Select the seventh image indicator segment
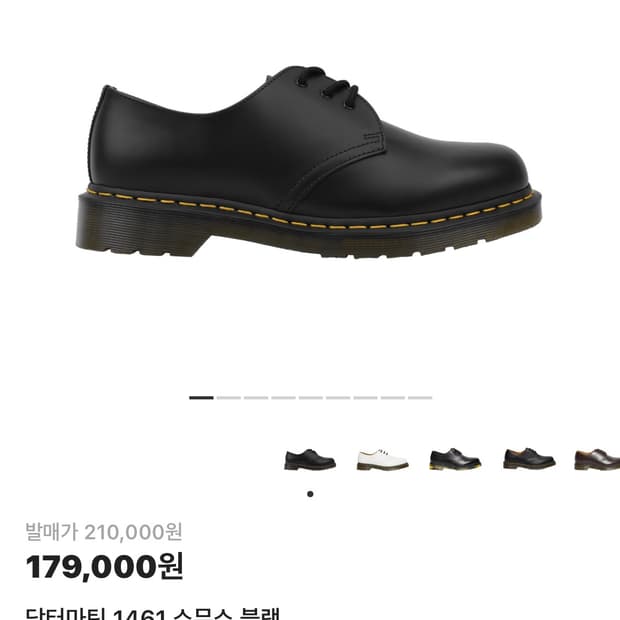 [365, 398]
